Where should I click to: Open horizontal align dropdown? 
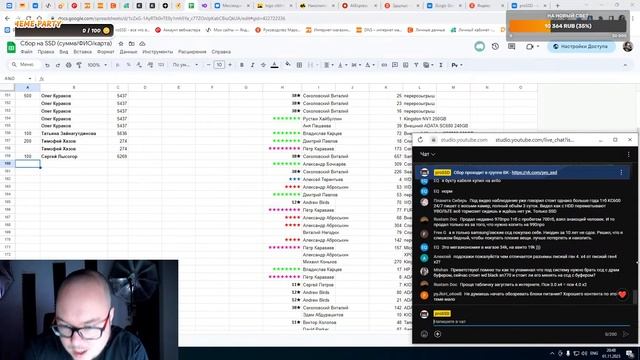[x=328, y=65]
